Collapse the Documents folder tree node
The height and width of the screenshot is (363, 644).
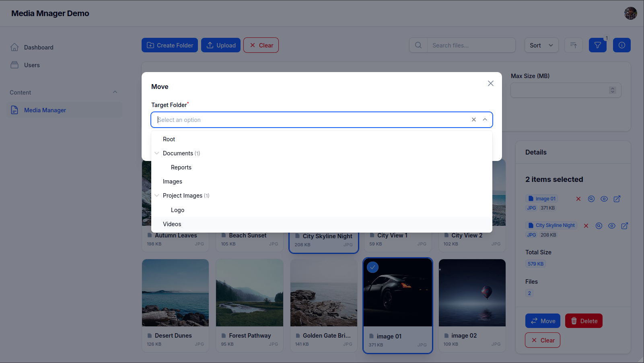coord(157,153)
